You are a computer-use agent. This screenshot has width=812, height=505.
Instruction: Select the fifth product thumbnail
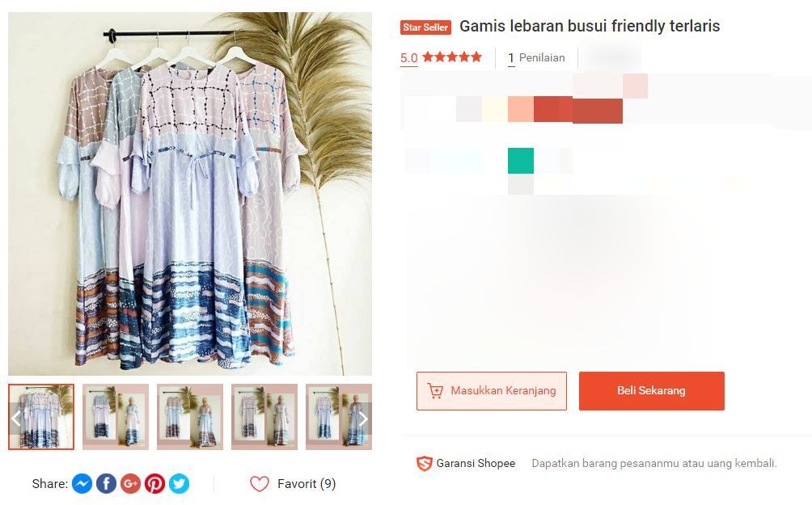click(x=332, y=417)
